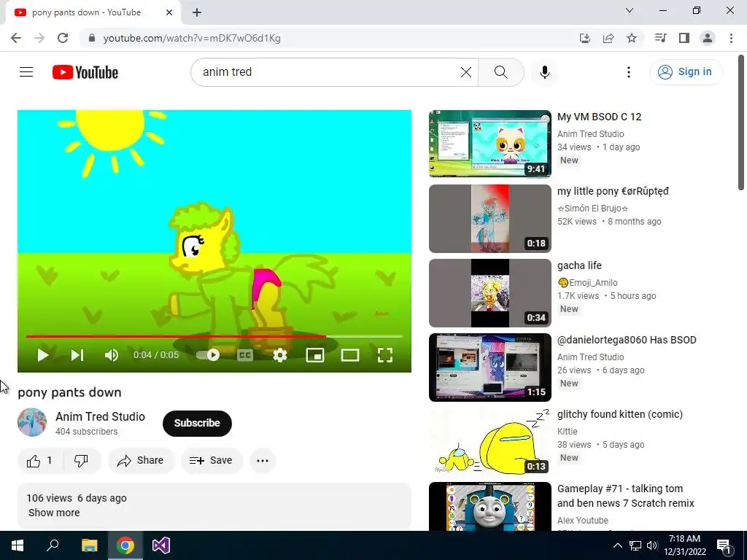
Task: Enable theater mode view
Action: (350, 355)
